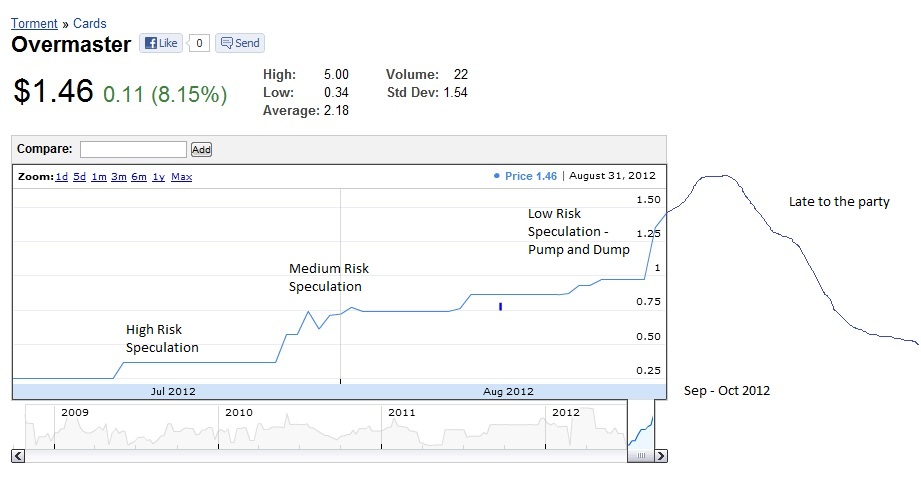Screen dimensions: 921x481
Task: Click the Like count bubble
Action: pyautogui.click(x=200, y=43)
